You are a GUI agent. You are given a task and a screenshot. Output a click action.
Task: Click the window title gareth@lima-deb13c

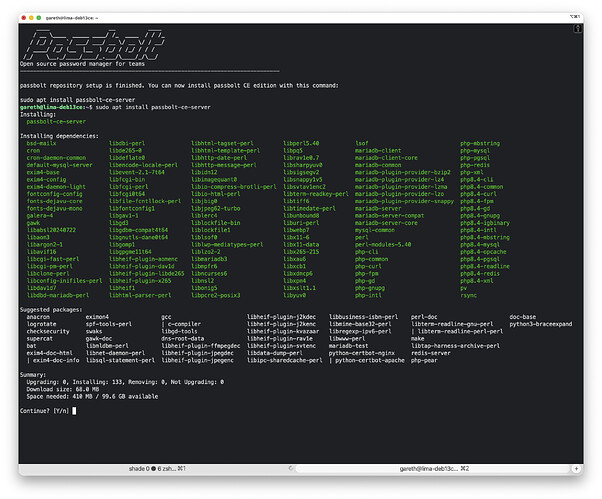pos(72,18)
